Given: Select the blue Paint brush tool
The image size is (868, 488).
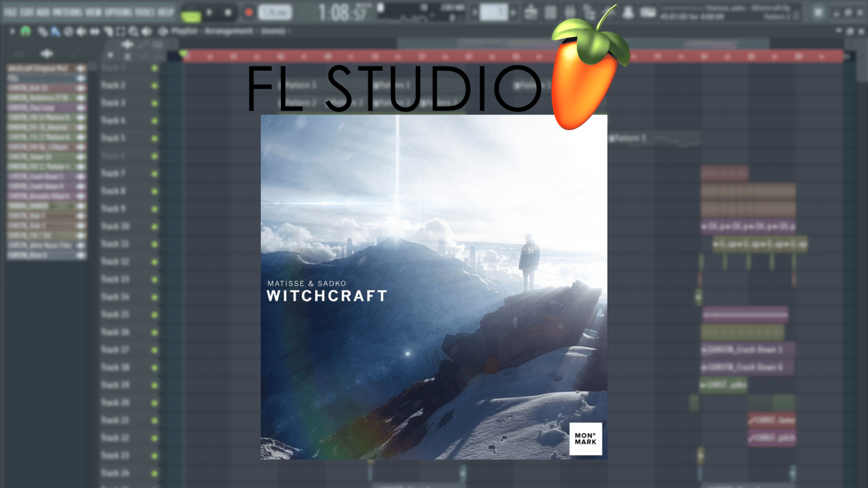Looking at the screenshot, I should coord(56,31).
